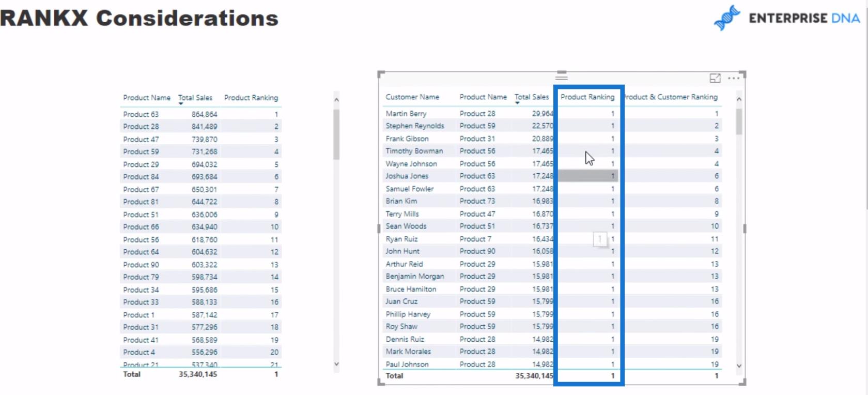The image size is (868, 395).
Task: Select customer Brian Kim
Action: 401,201
